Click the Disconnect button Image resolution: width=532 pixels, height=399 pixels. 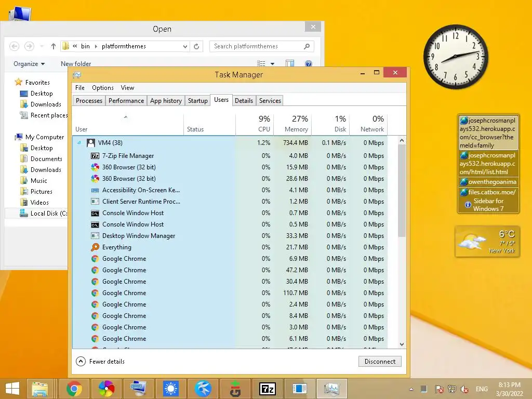(x=380, y=362)
